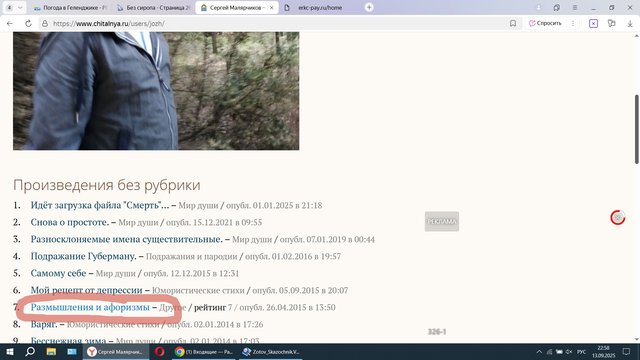
Task: Open the three-dot menu beside Спросить
Action: pyautogui.click(x=573, y=23)
